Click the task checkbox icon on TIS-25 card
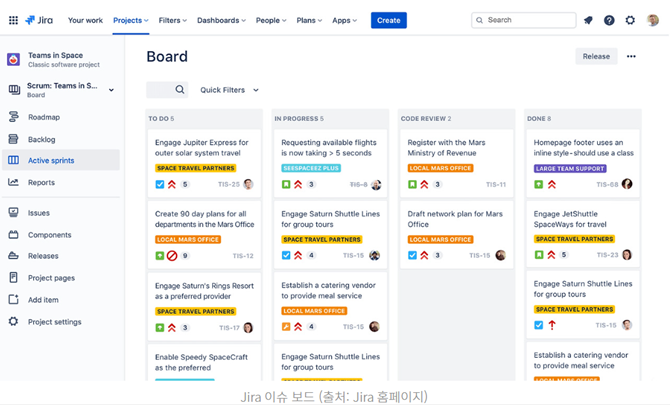The image size is (670, 405). (x=159, y=185)
